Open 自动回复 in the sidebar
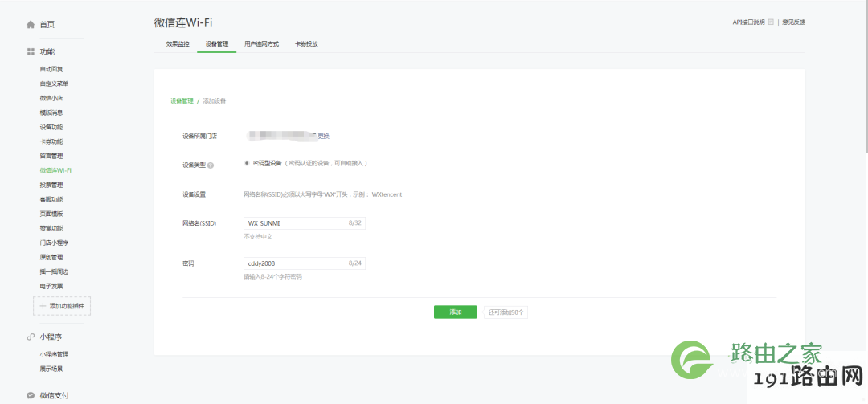Screen dimensions: 868x404 [51, 69]
